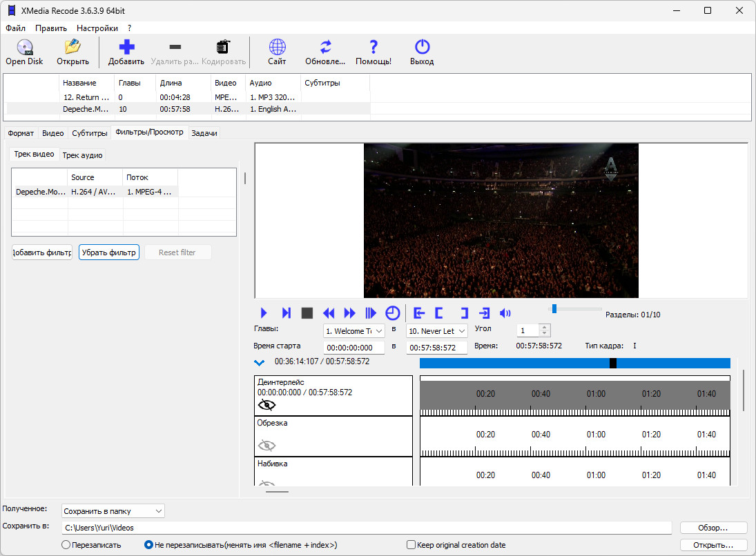Open Помощь! question mark icon
The height and width of the screenshot is (556, 756).
[x=374, y=47]
